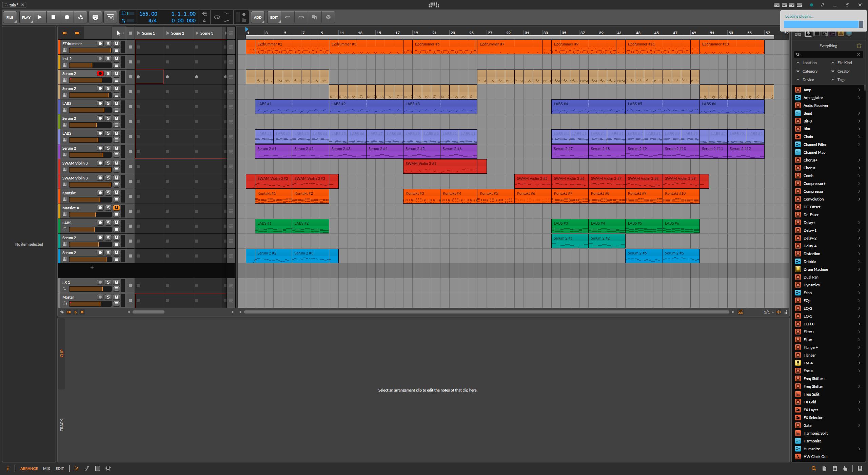The width and height of the screenshot is (868, 475).
Task: Switch to the MIX view tab
Action: [46, 469]
